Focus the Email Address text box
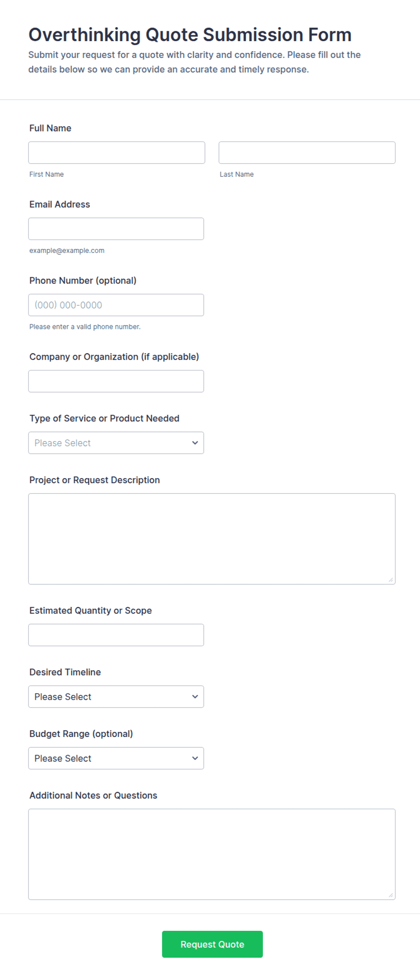Image resolution: width=420 pixels, height=980 pixels. (116, 229)
